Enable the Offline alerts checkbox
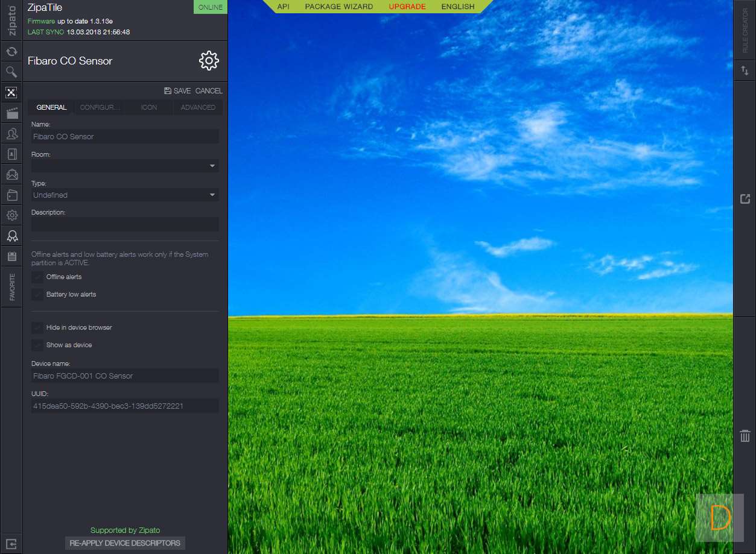The height and width of the screenshot is (554, 756). coord(38,277)
